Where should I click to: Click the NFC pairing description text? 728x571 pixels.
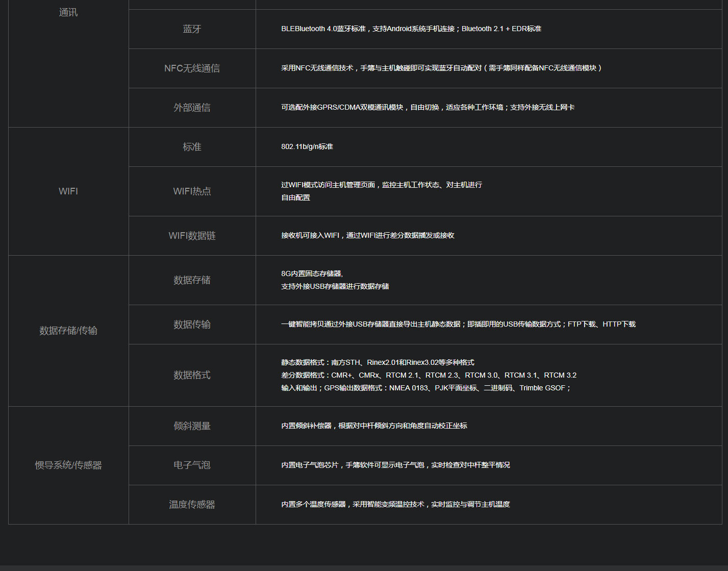(442, 68)
